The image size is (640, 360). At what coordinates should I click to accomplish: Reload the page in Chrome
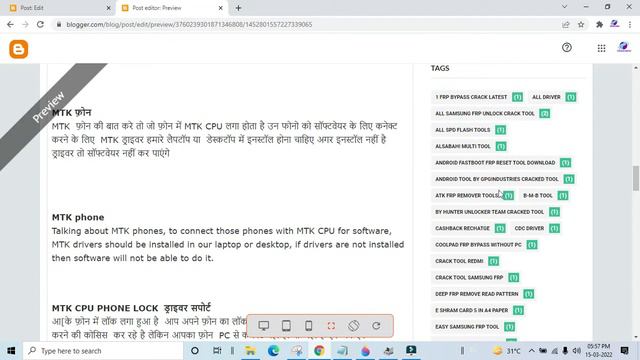coord(40,24)
